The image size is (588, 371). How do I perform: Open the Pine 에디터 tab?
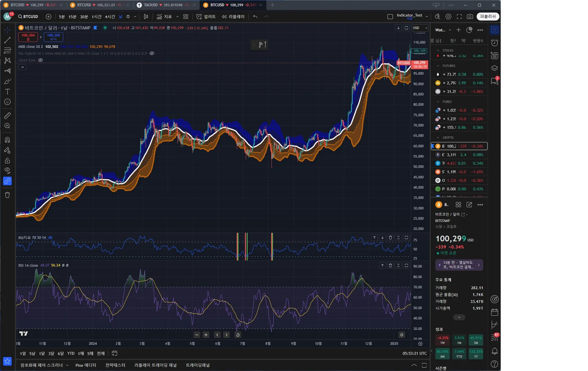86,365
